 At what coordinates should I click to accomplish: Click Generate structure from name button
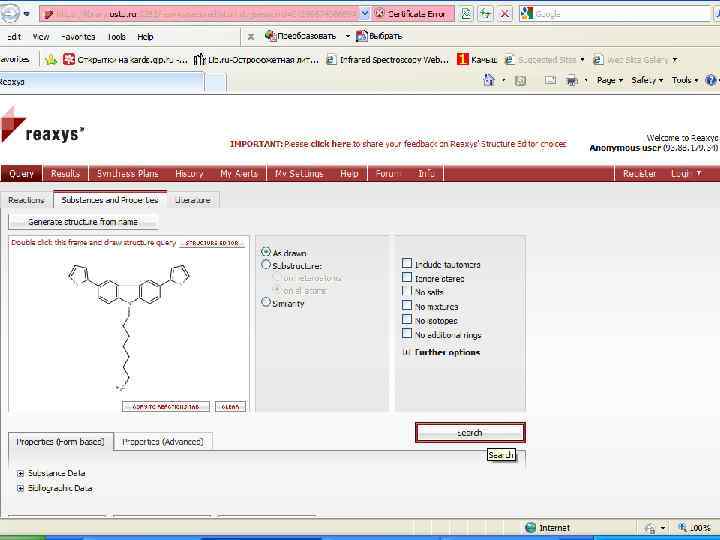(x=83, y=222)
